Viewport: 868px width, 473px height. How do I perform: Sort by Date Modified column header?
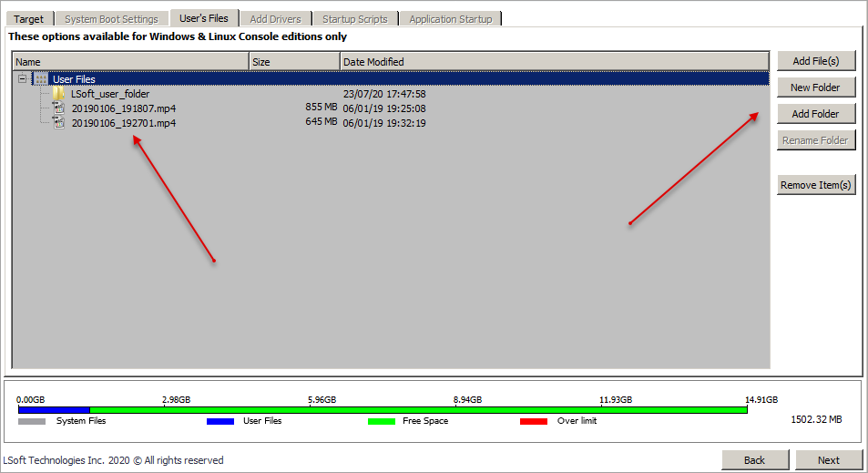coord(555,61)
